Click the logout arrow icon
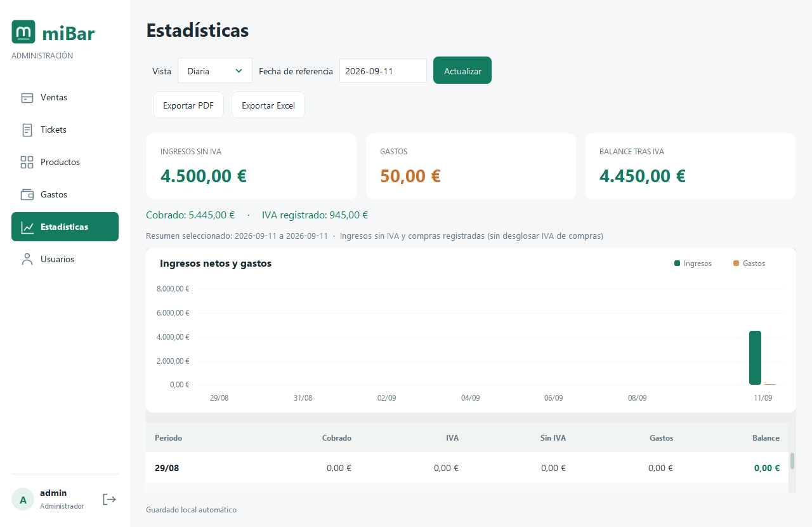Screen dimensions: 812x527 click(110, 499)
